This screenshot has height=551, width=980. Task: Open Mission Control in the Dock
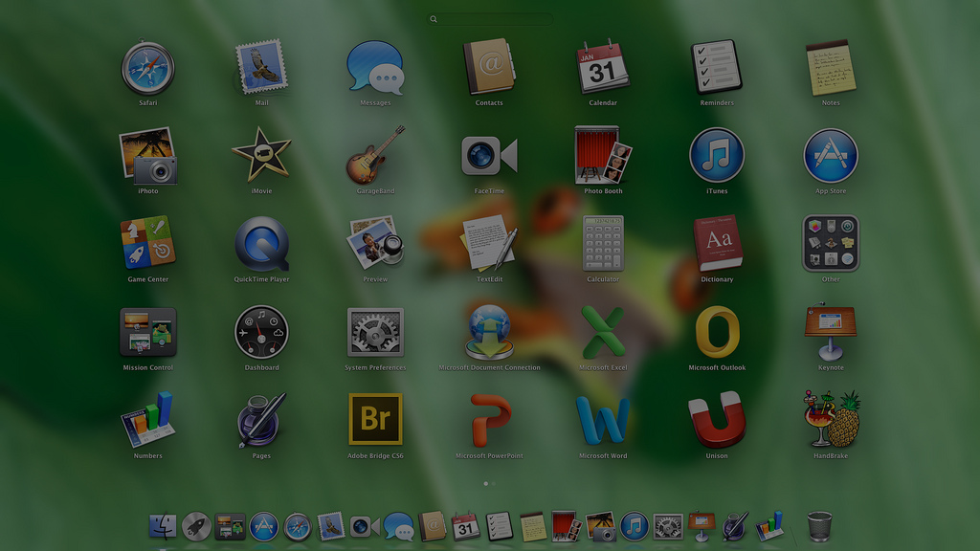pyautogui.click(x=230, y=527)
